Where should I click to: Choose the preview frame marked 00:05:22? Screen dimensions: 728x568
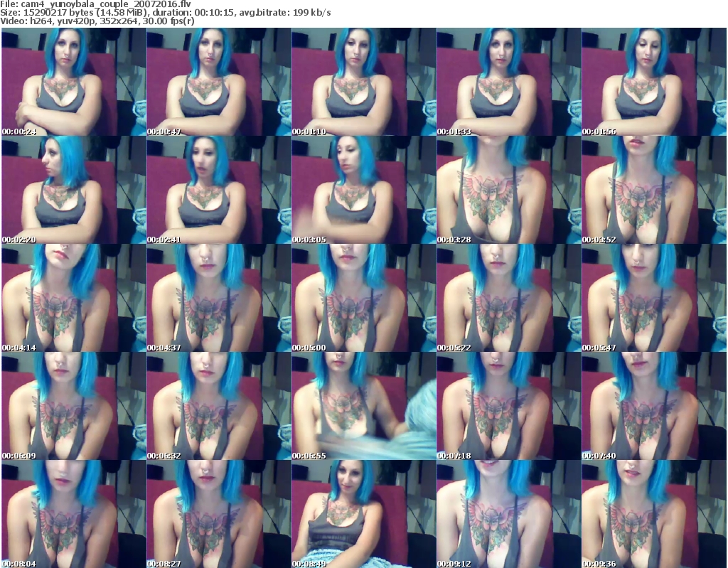[509, 298]
